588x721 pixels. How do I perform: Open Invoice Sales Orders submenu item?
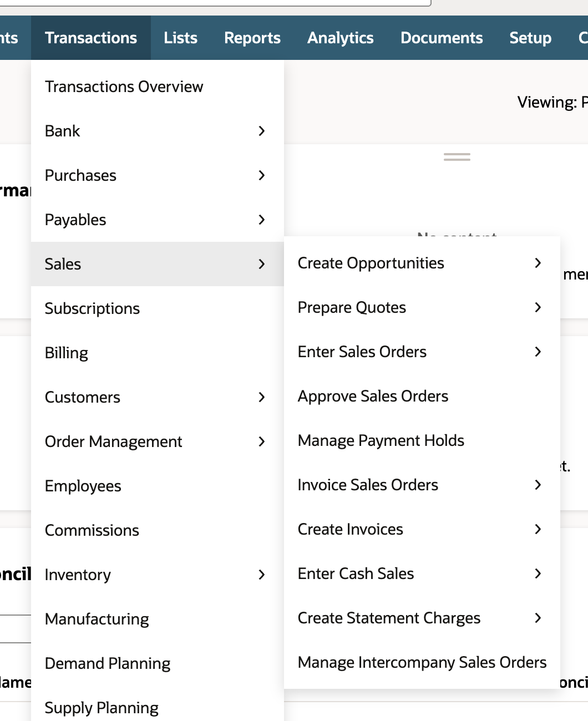pyautogui.click(x=422, y=485)
